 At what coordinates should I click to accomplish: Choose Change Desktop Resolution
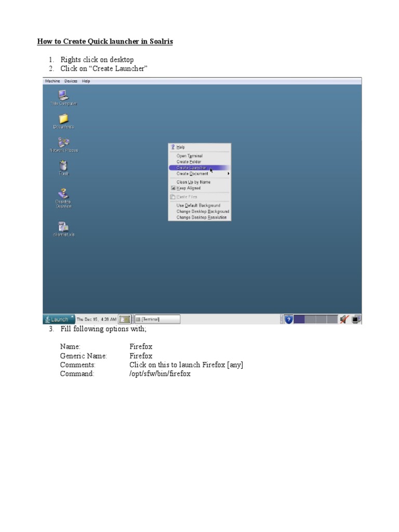[199, 217]
